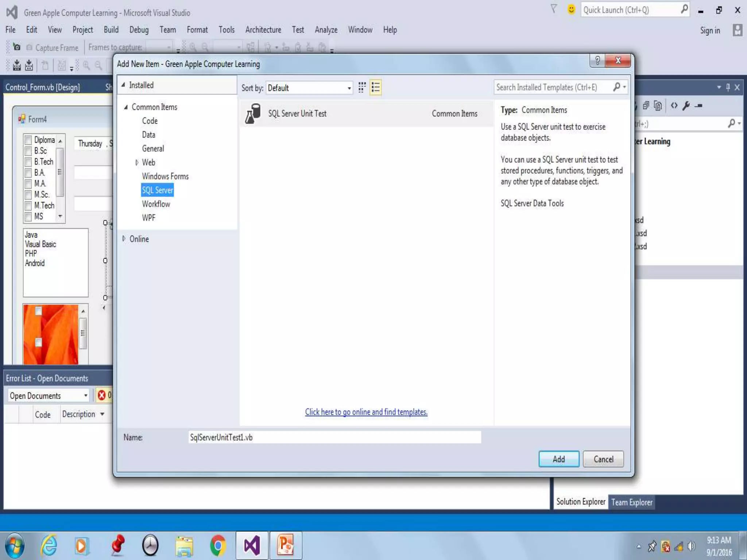
Task: Open the wrench properties icon in Solution Explorer
Action: 686,106
